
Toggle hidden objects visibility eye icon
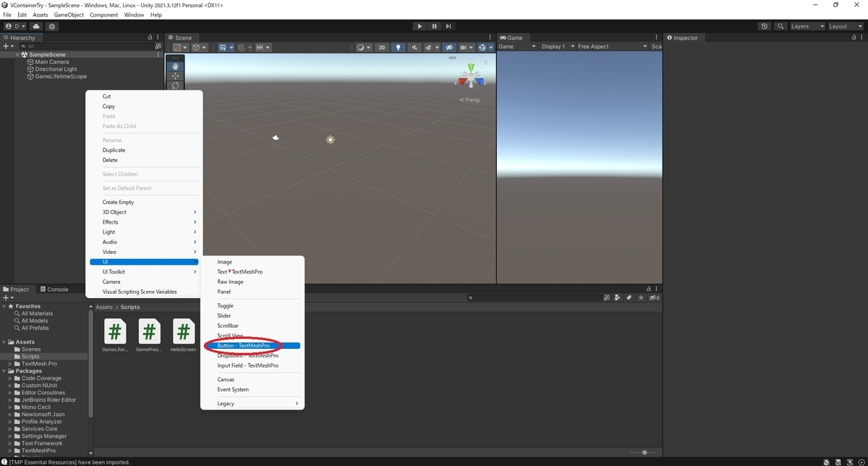tap(449, 48)
